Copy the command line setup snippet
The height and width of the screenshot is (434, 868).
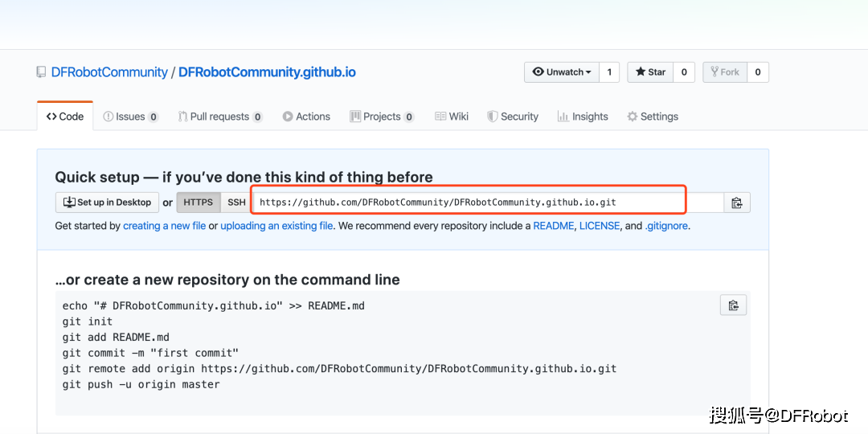734,305
